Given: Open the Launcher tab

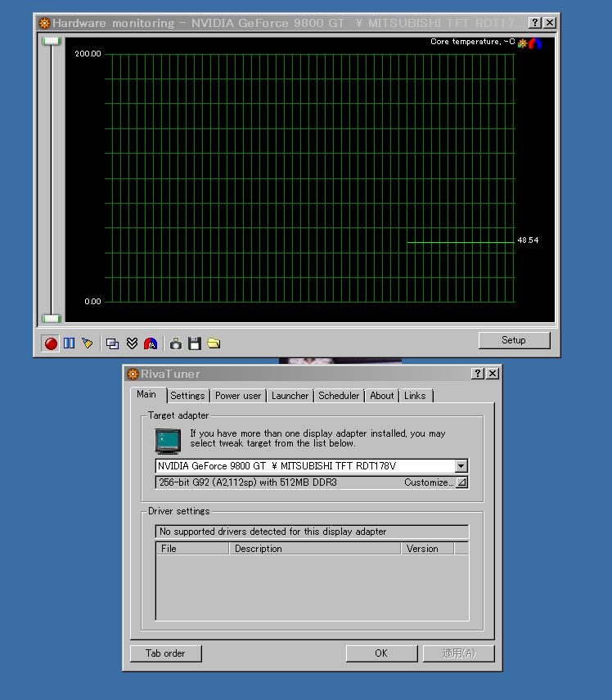Looking at the screenshot, I should click(x=290, y=396).
